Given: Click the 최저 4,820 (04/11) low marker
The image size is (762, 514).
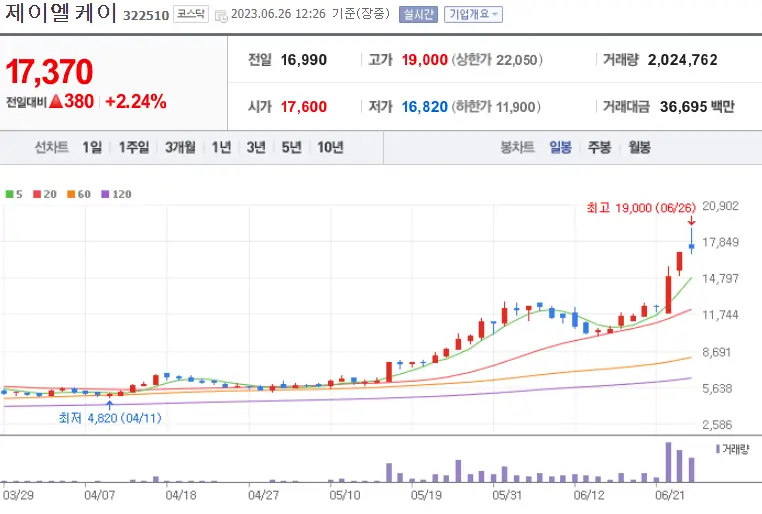Looking at the screenshot, I should pyautogui.click(x=110, y=418).
